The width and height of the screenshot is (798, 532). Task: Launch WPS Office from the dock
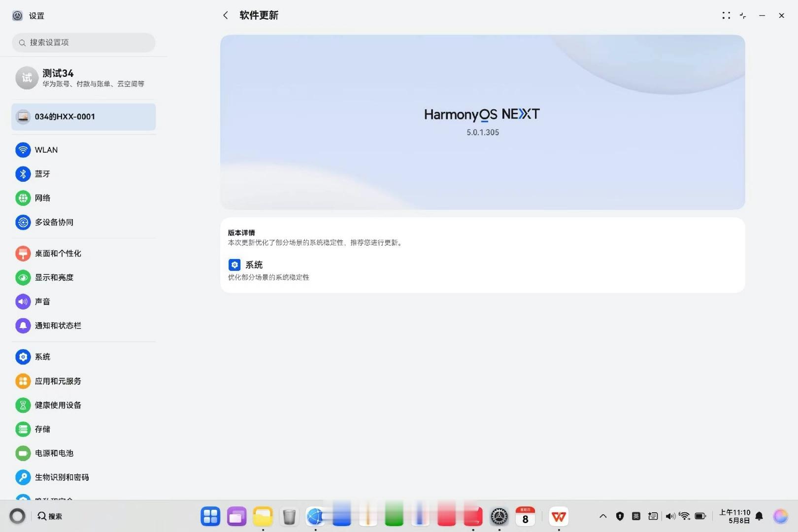point(559,516)
